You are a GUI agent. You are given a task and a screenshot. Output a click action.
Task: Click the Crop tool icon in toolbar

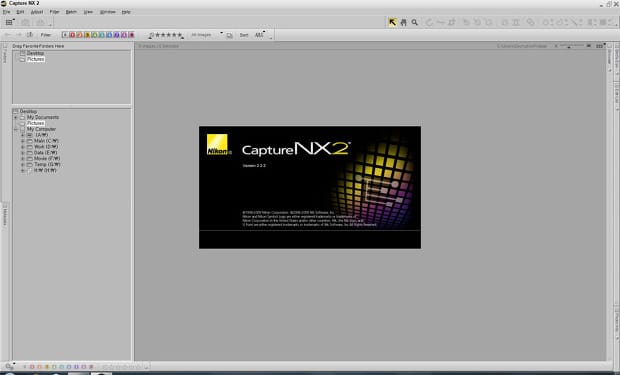(x=452, y=23)
